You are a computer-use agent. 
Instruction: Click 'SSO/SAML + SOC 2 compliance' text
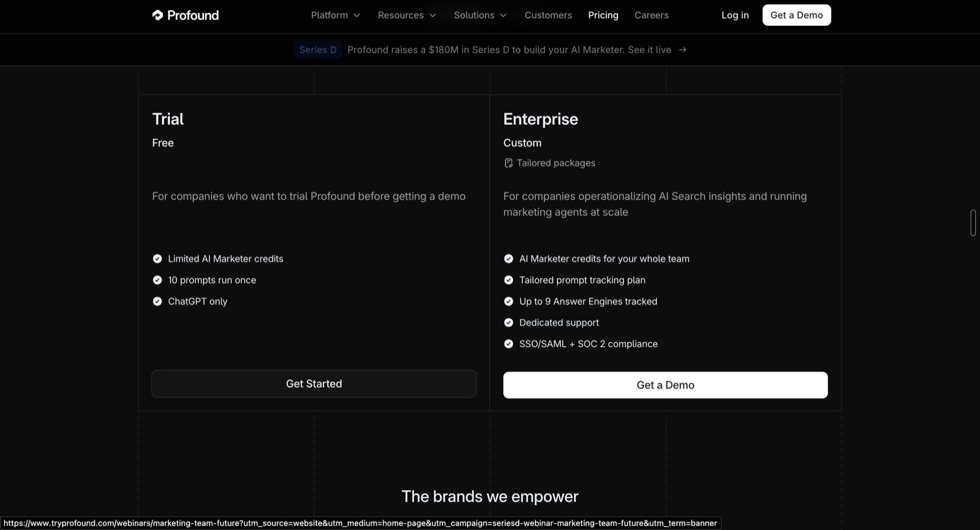(x=589, y=344)
